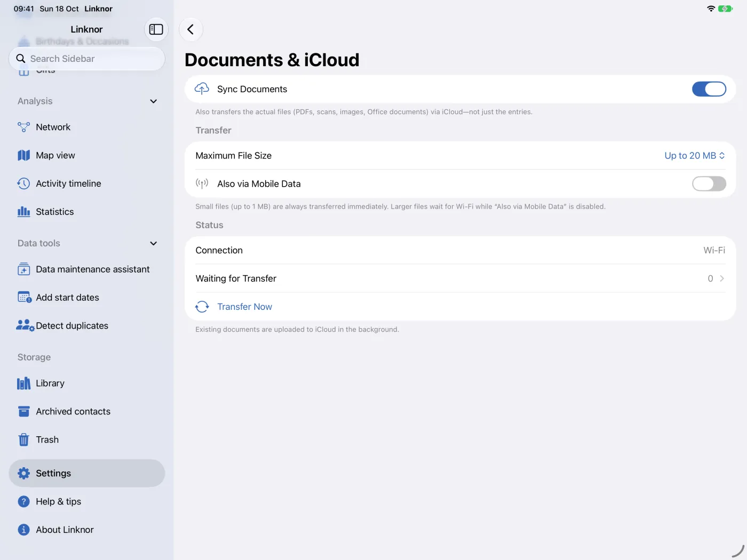Open Help & tips

click(87, 501)
